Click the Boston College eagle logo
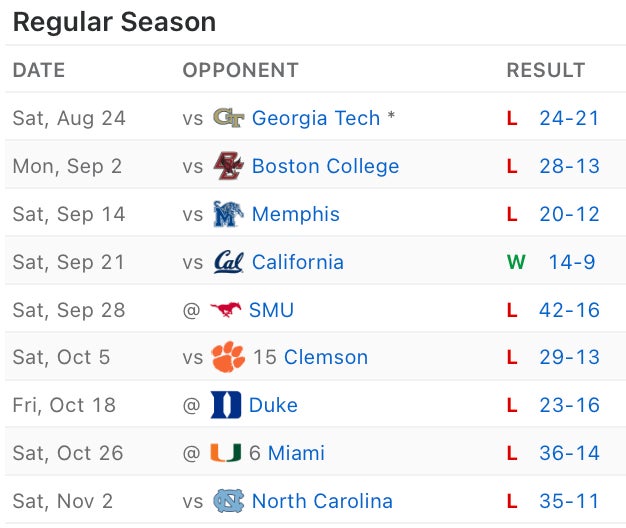Screen dimensions: 626x528 (228, 166)
